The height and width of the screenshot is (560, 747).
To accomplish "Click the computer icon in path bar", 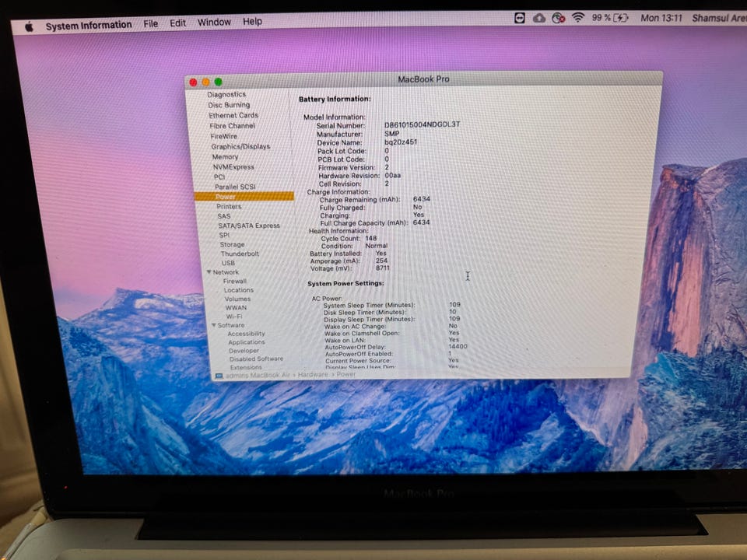I will pyautogui.click(x=219, y=376).
